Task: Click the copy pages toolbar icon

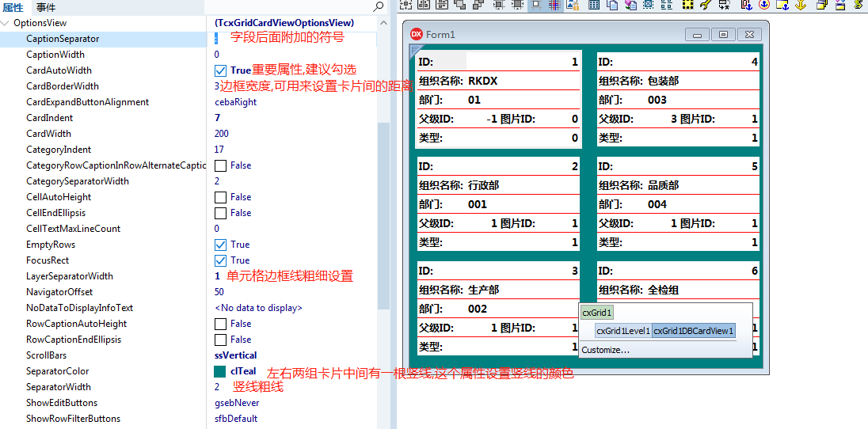Action: tap(612, 5)
